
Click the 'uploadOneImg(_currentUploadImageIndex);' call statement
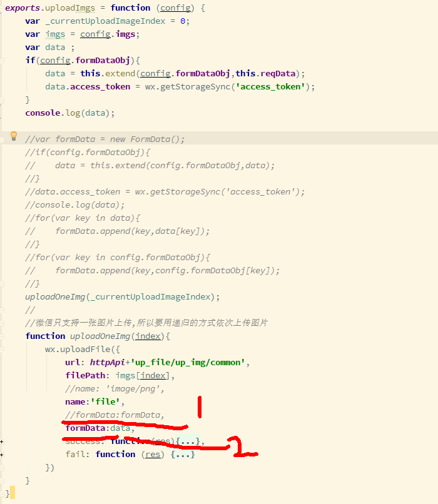point(123,297)
